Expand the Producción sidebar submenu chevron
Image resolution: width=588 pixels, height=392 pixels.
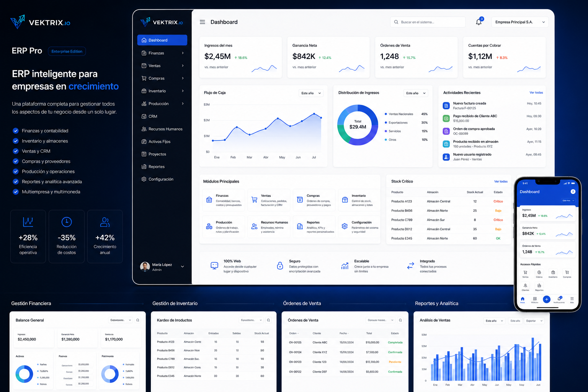183,104
